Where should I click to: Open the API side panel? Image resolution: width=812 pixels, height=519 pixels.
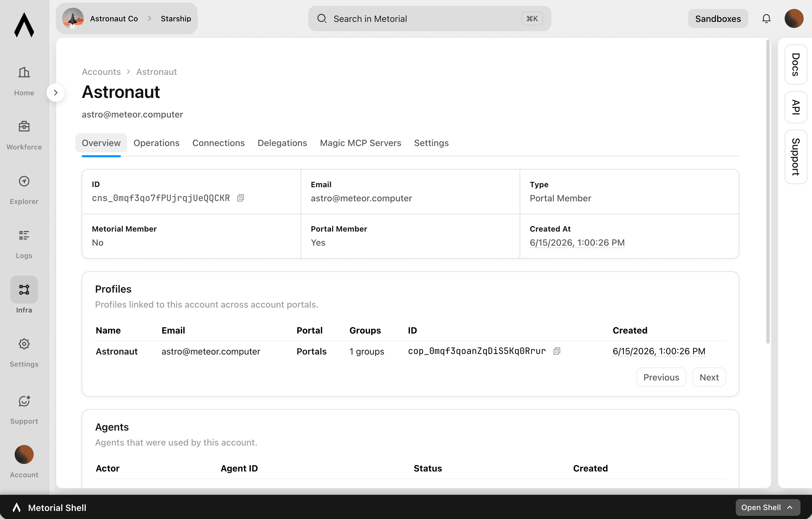[796, 107]
